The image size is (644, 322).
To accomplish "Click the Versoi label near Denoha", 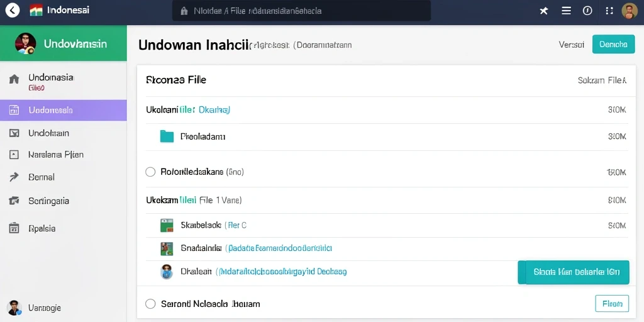I will click(571, 45).
